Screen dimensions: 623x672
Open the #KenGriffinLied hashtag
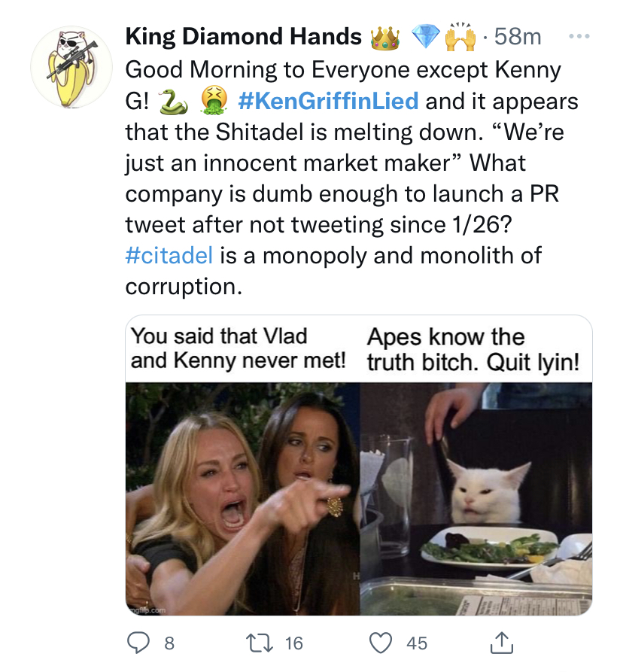[x=327, y=101]
